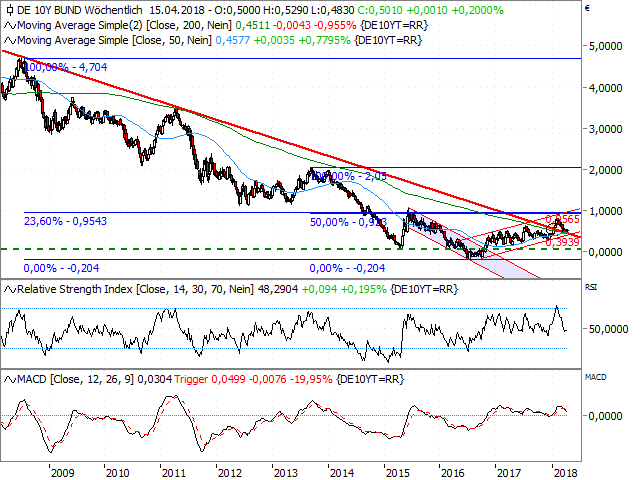The width and height of the screenshot is (640, 480).
Task: Click the wave icon beside MACD label
Action: coord(10,380)
